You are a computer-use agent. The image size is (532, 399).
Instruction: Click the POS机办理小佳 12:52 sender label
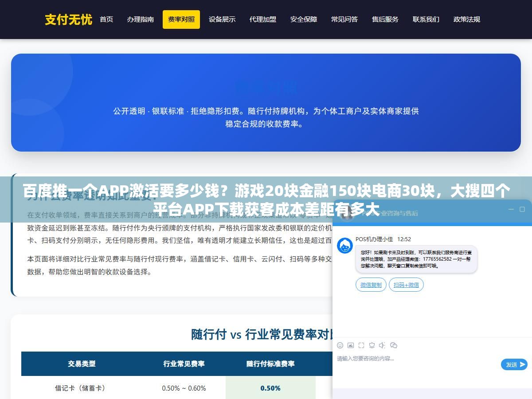click(383, 239)
